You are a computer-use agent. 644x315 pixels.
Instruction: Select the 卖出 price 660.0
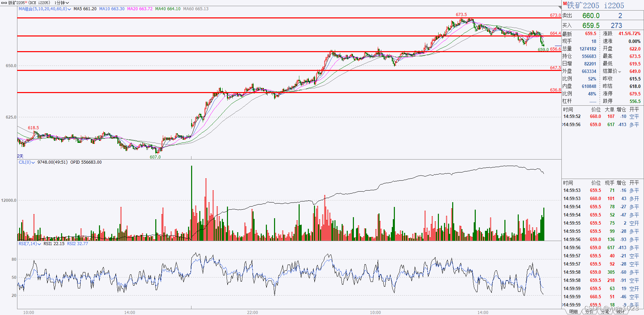pyautogui.click(x=591, y=16)
